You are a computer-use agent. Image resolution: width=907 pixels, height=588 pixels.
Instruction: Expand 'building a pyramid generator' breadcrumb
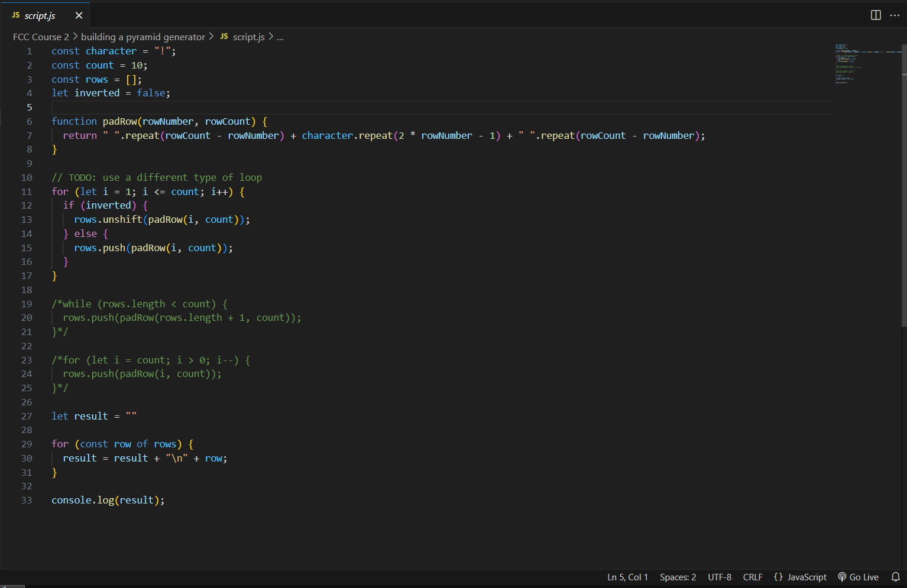coord(143,37)
